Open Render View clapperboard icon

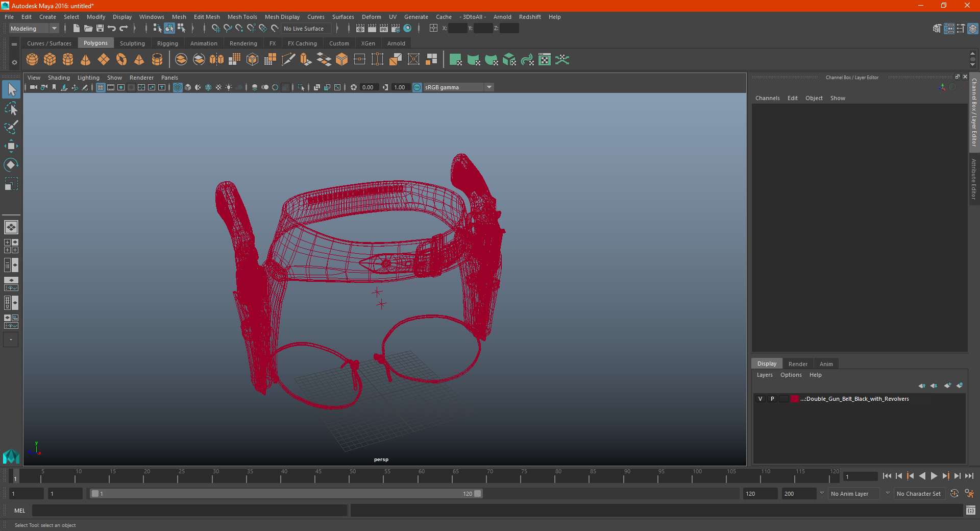coord(360,29)
